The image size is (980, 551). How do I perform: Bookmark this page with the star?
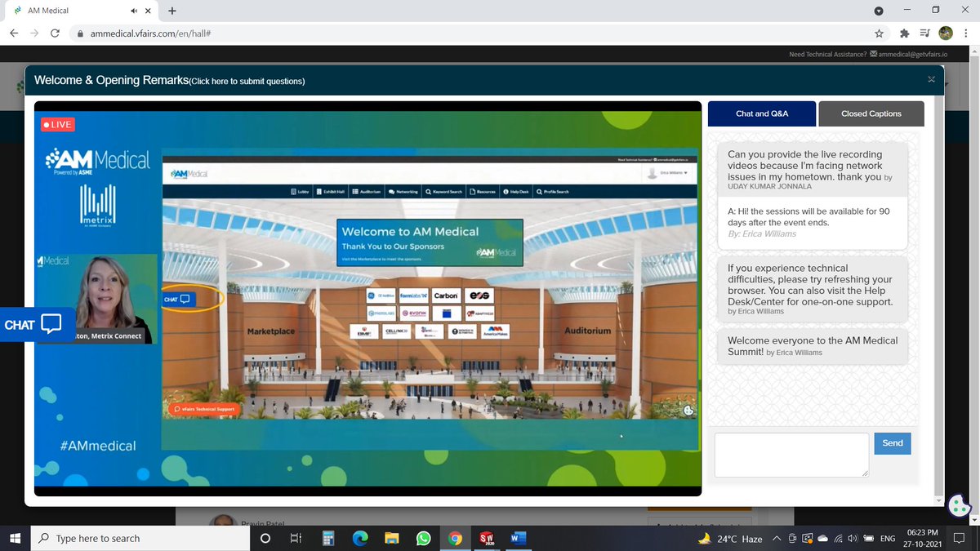pos(879,33)
